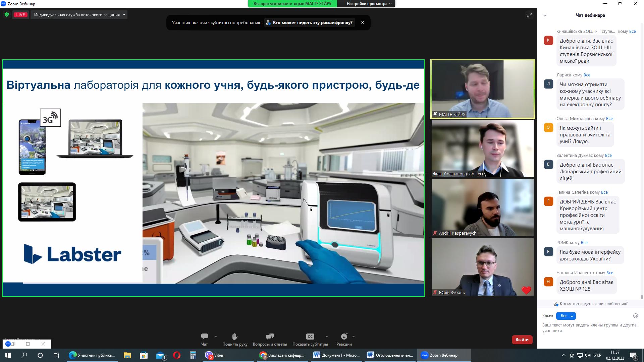Open the emoji picker in the chat
644x362 pixels.
point(635,316)
